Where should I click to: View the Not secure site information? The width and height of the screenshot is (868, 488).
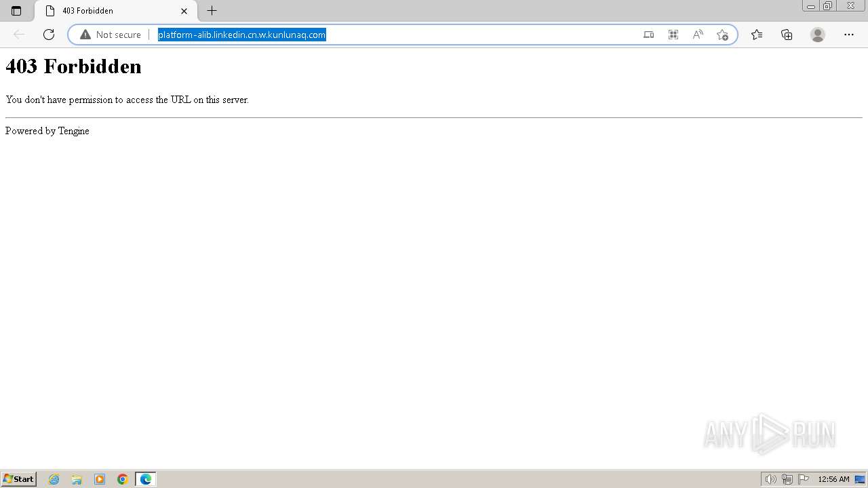pos(111,35)
